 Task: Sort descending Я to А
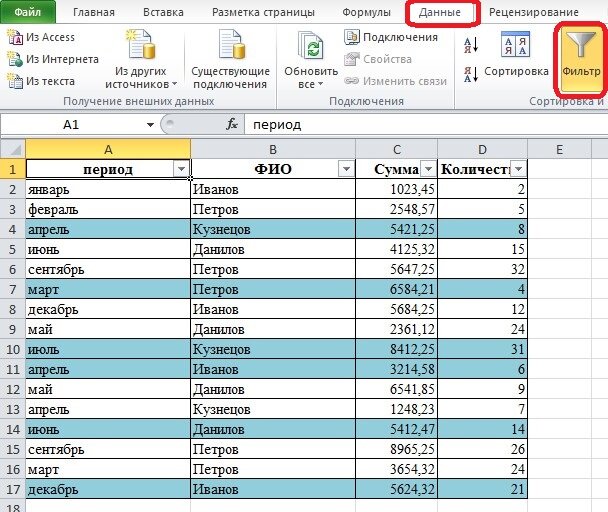(x=471, y=74)
